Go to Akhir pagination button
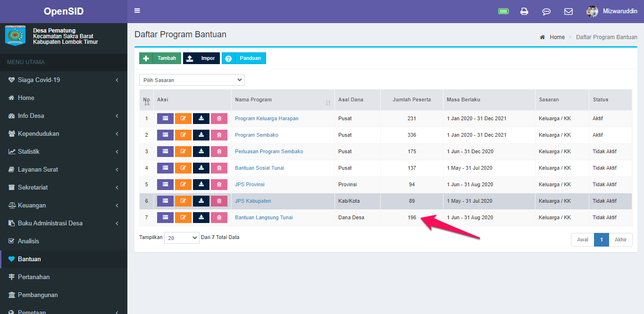 [620, 240]
